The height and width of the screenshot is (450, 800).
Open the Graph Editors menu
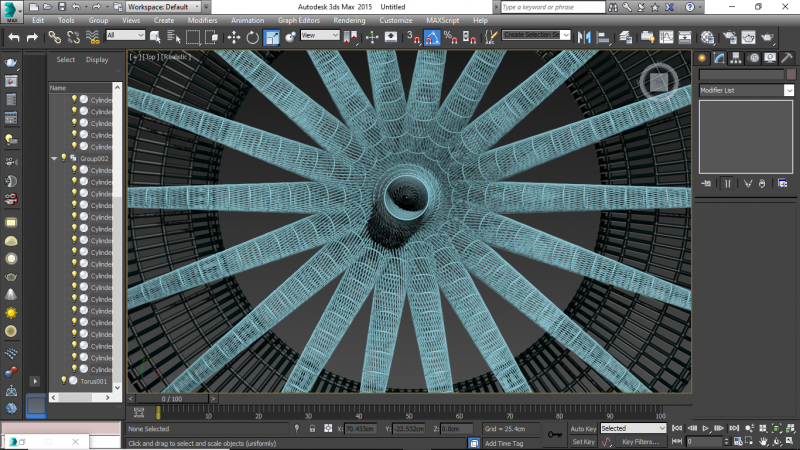298,20
